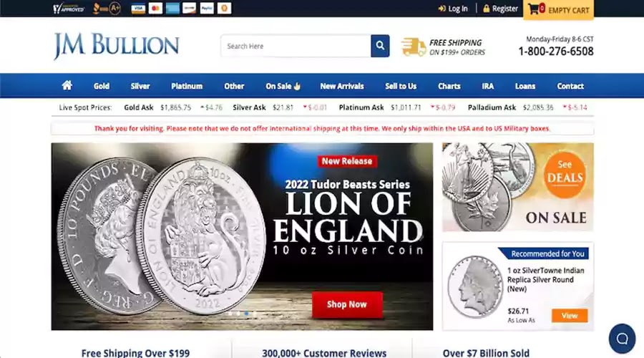Open the Silver menu
Image resolution: width=644 pixels, height=358 pixels.
(x=140, y=86)
